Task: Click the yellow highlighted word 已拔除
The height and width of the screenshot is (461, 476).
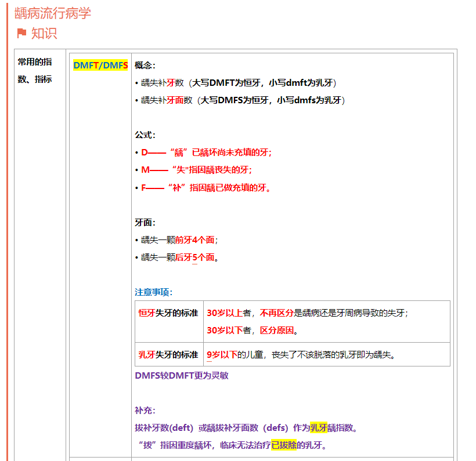Action: coord(283,445)
